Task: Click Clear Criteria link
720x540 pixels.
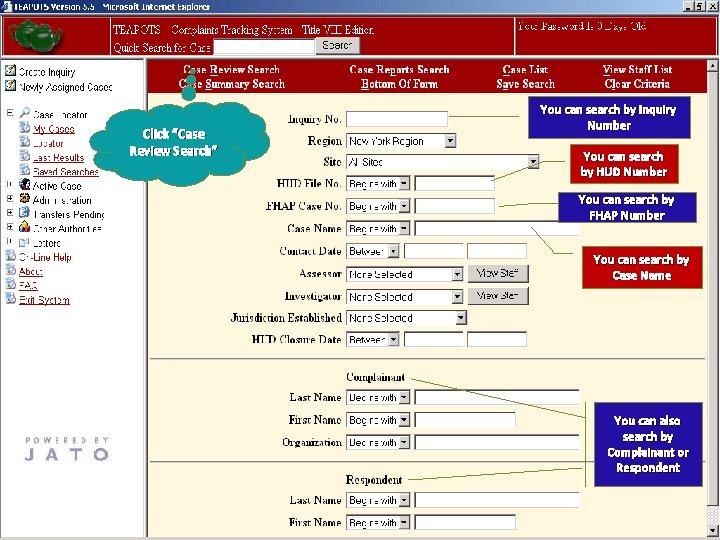Action: [x=637, y=84]
